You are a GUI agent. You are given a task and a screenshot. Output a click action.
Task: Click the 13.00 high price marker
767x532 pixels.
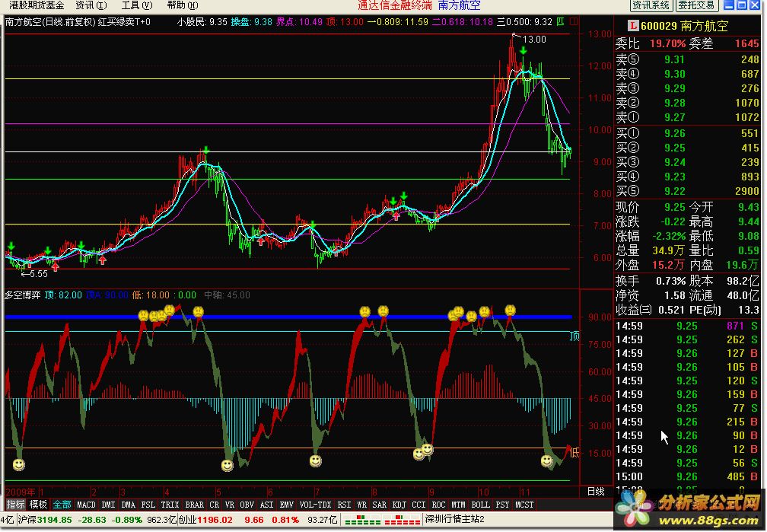coord(534,40)
